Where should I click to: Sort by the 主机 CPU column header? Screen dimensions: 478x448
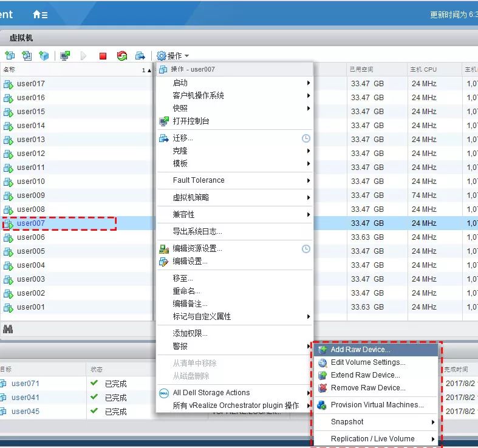click(435, 69)
